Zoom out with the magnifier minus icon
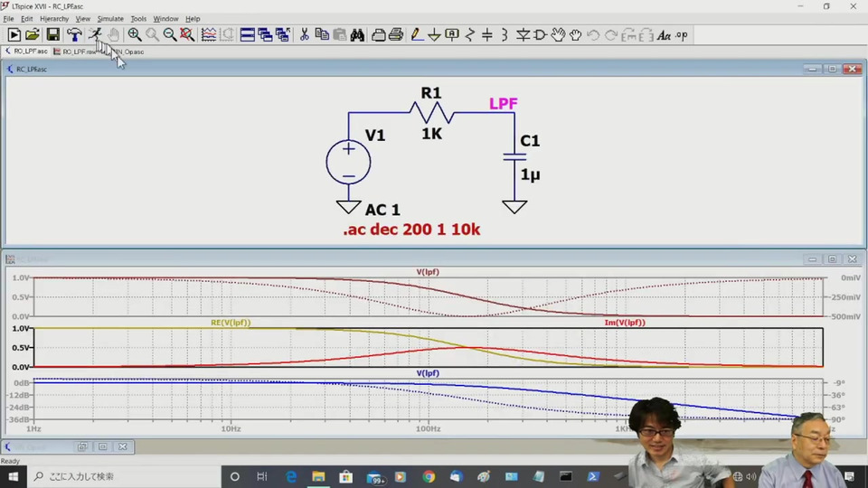Viewport: 868px width, 488px height. click(x=170, y=35)
